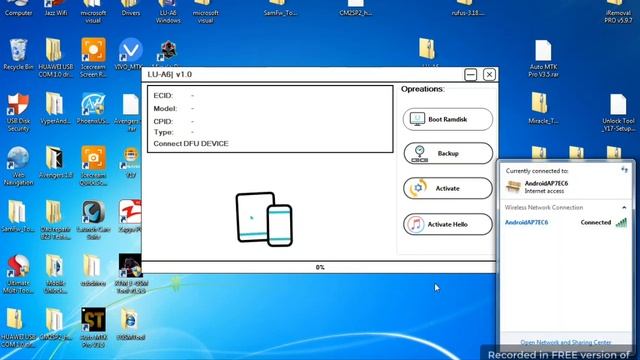Screen dimensions: 640x360
Task: Open the Miracle_T... zip archive
Action: pyautogui.click(x=543, y=109)
